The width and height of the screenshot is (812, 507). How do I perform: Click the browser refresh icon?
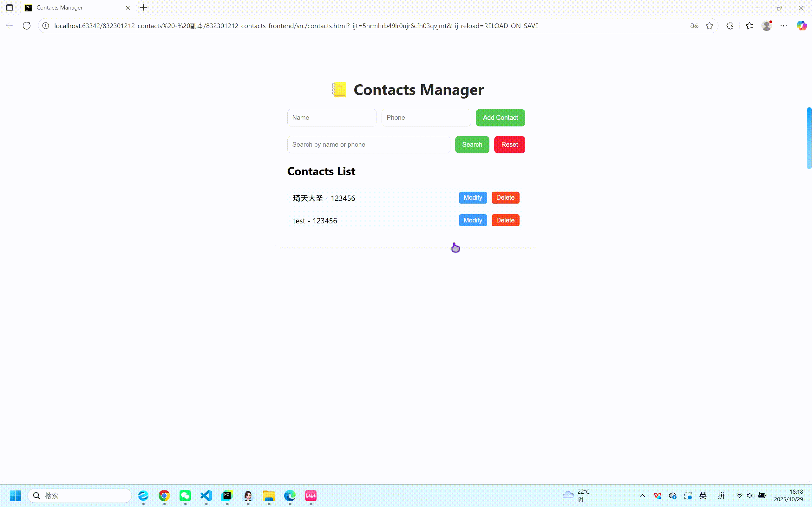27,26
